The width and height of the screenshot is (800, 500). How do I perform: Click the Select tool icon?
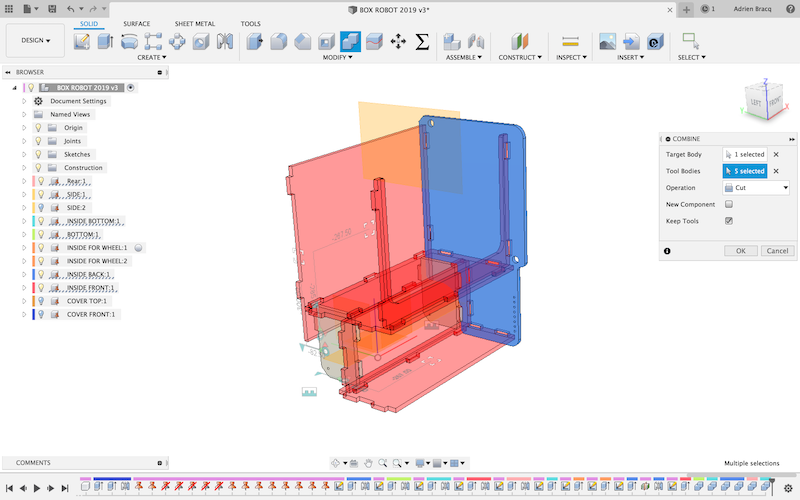coord(691,41)
